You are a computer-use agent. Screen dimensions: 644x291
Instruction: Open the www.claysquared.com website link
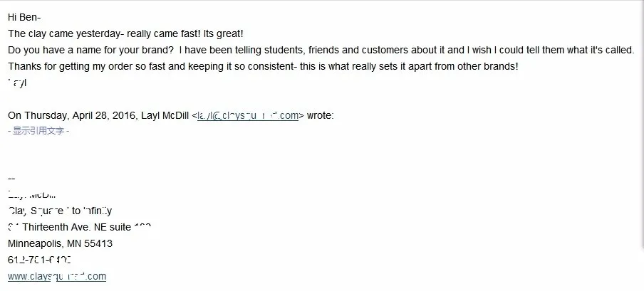point(57,276)
